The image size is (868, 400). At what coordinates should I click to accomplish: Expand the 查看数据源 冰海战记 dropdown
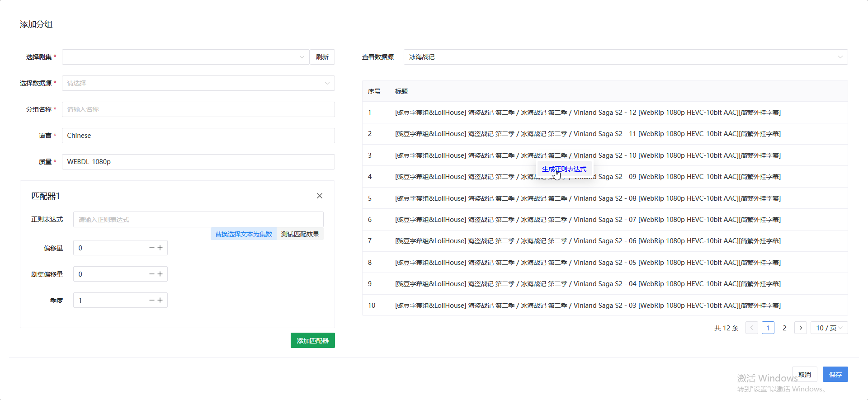click(x=626, y=57)
